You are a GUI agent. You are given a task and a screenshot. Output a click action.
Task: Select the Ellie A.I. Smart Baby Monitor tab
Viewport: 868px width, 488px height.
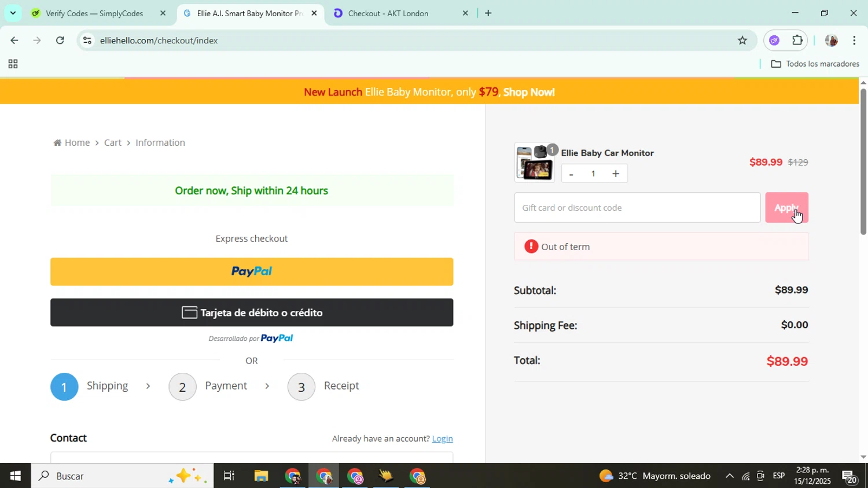[x=250, y=13]
